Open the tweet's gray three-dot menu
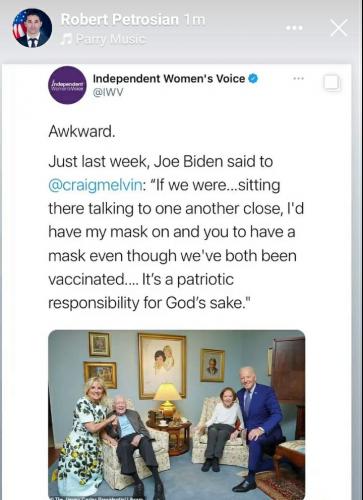Viewport: 363px width, 500px height. coord(298,79)
